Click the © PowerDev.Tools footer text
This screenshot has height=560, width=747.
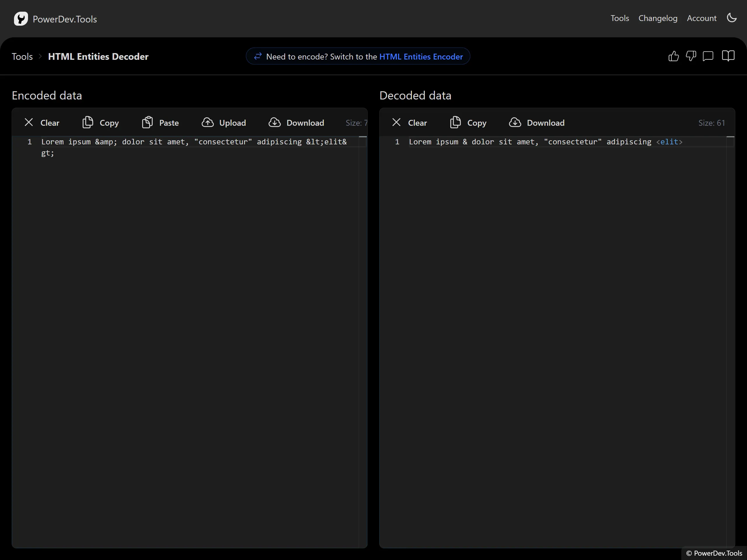714,553
